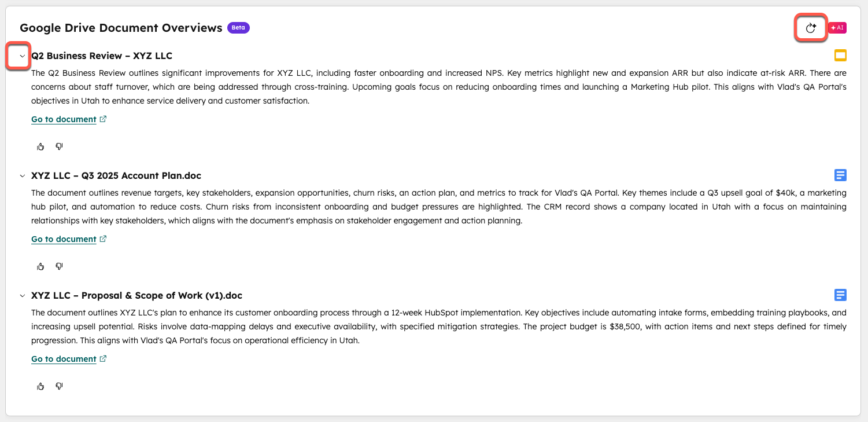Thumbs up the Proposal & Scope of Work overview

(x=40, y=386)
